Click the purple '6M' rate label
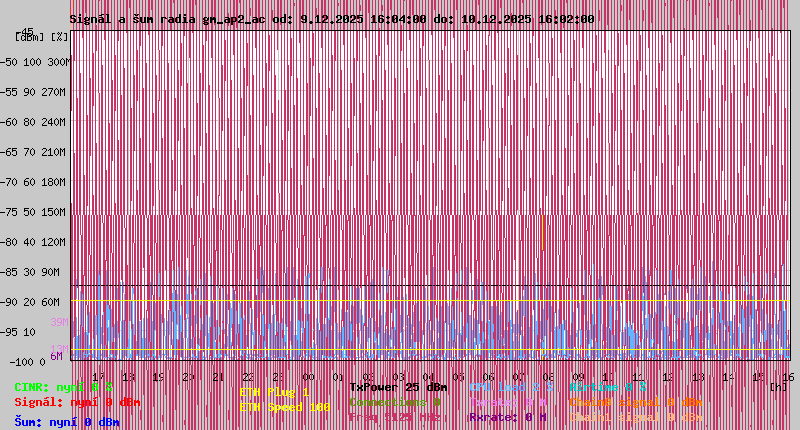The image size is (800, 430). (56, 356)
